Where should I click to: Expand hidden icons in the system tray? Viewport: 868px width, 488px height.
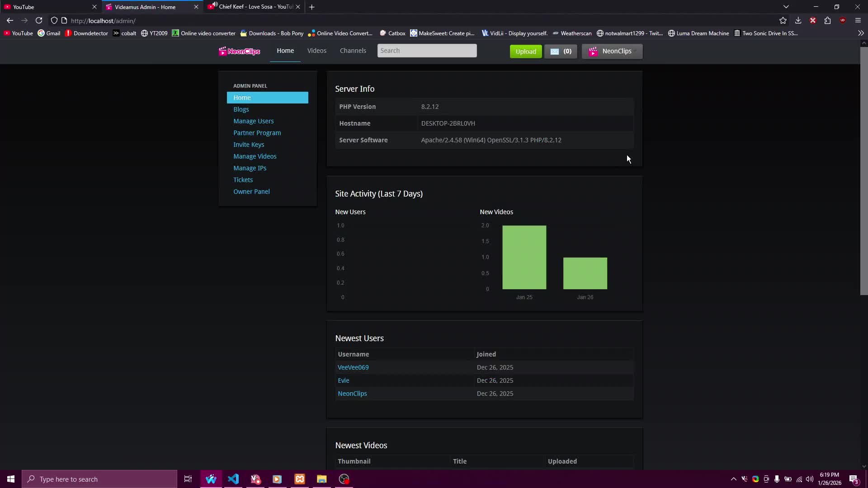(x=733, y=480)
